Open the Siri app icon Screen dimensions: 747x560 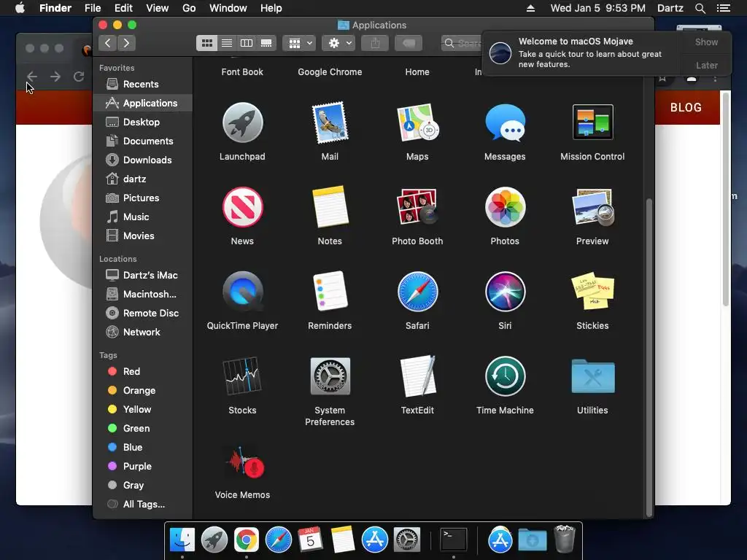[x=505, y=292]
